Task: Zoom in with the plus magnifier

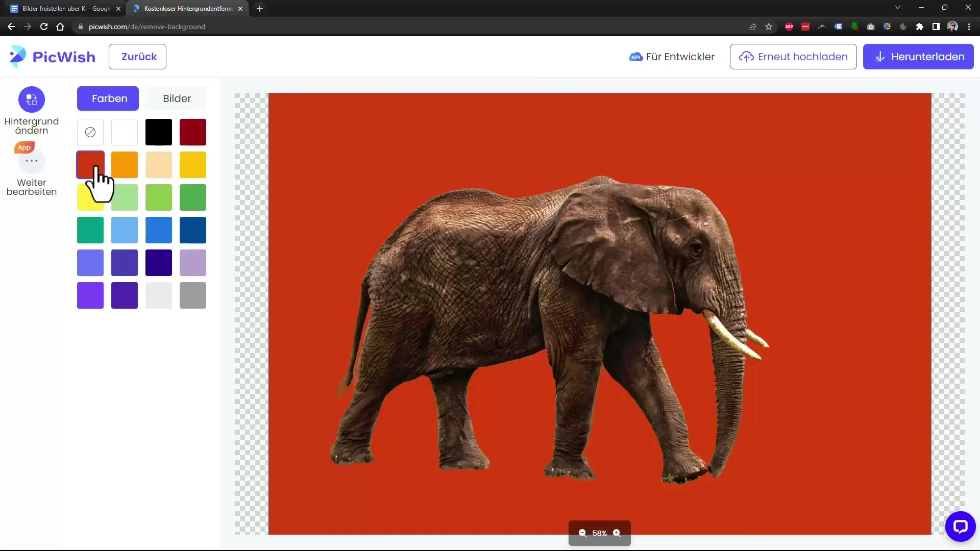Action: (x=617, y=533)
